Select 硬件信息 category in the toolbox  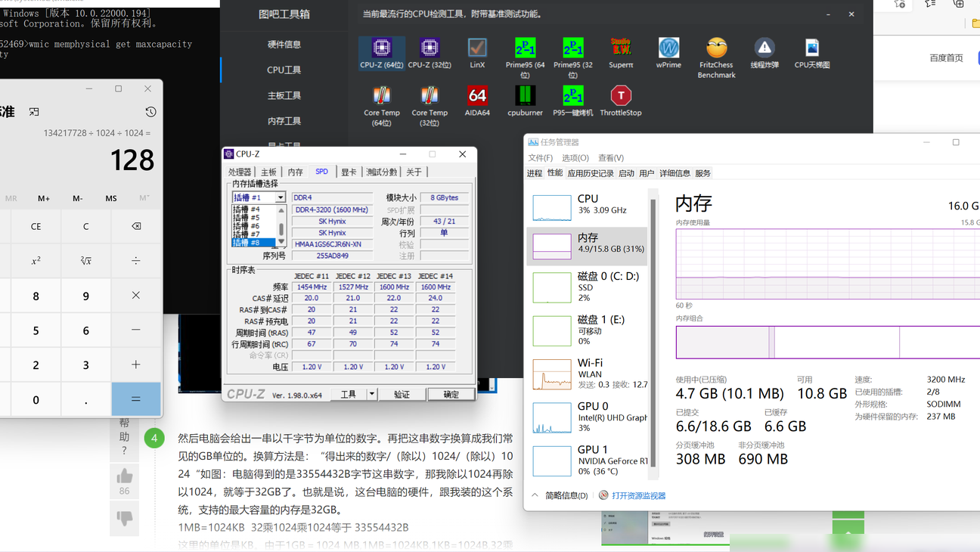284,45
